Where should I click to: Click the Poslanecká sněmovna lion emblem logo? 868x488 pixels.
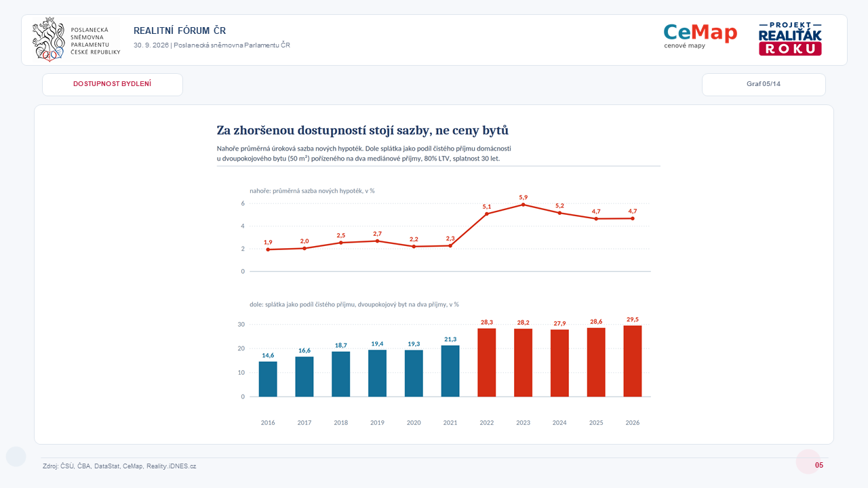(48, 40)
